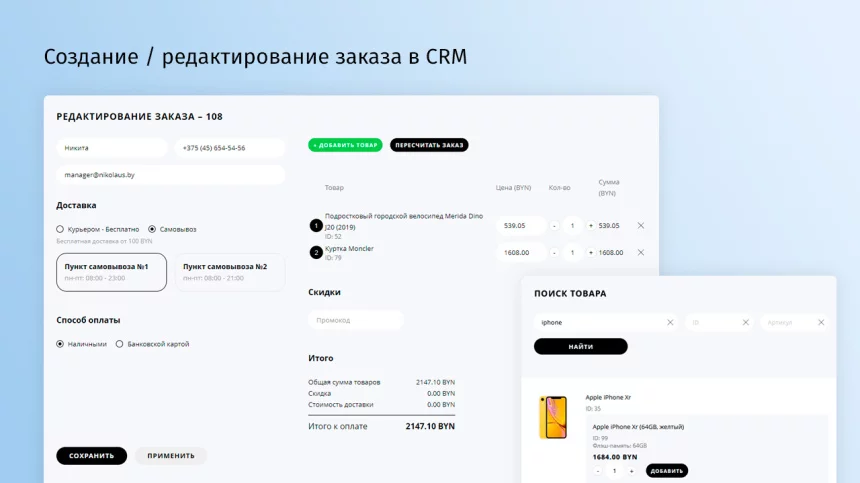The image size is (860, 483).
Task: Open the yellow iPhone Xr product thumbnail
Action: tap(553, 417)
